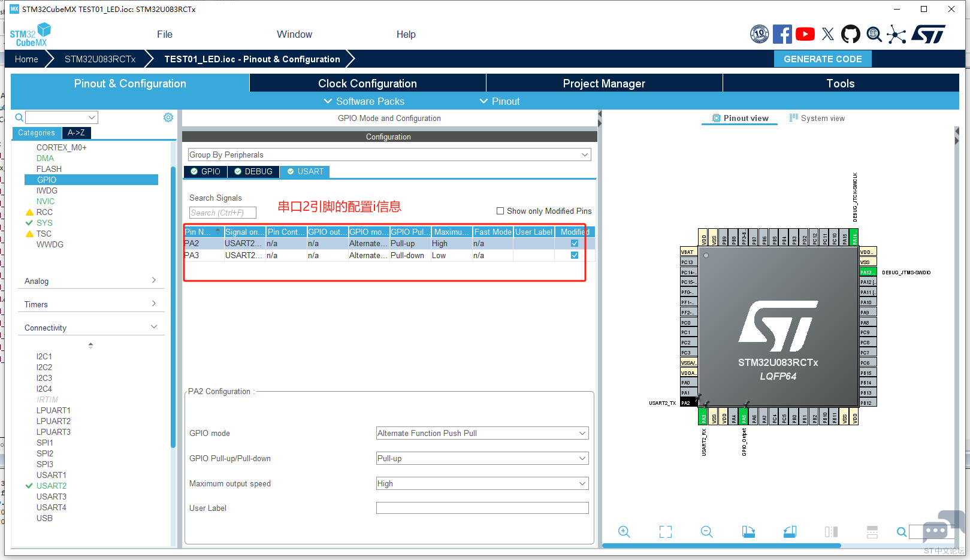Select the DEBUG peripheral tab

[x=253, y=171]
